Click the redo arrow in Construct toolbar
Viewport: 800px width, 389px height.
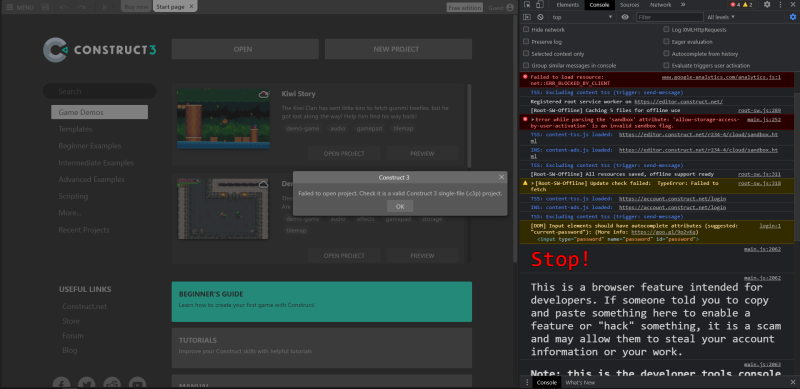(82, 7)
